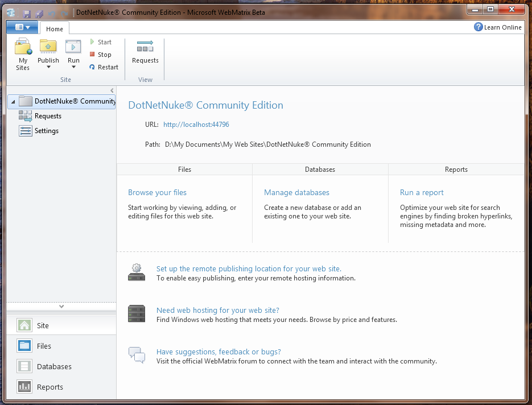Open the http://localhost:44796 URL link
This screenshot has height=405, width=532.
coord(196,125)
